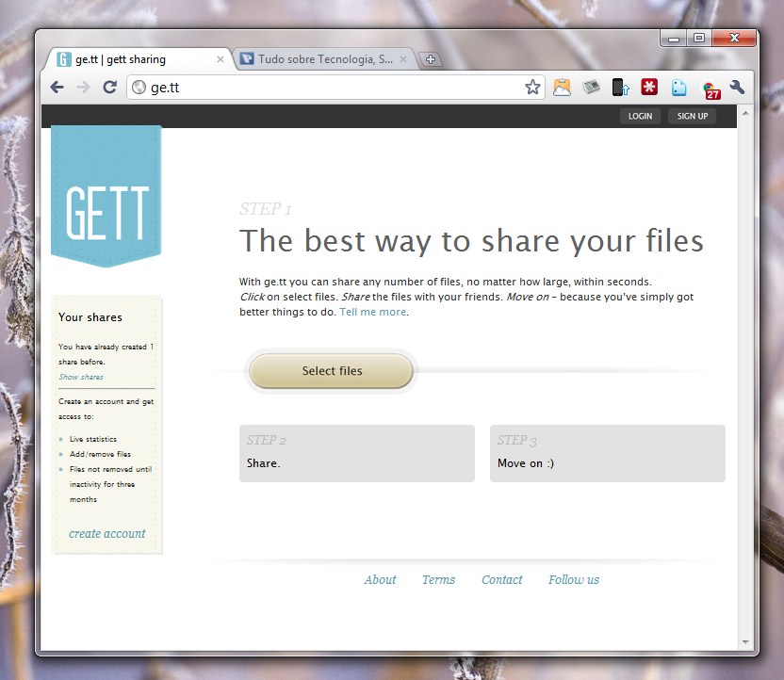Open the Follow us footer link
Screen dimensions: 784x680
click(x=574, y=579)
